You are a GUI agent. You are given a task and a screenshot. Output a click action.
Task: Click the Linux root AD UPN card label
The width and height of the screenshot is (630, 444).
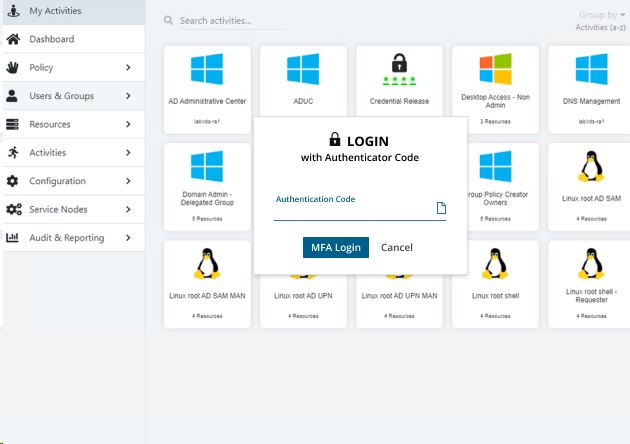(x=303, y=296)
